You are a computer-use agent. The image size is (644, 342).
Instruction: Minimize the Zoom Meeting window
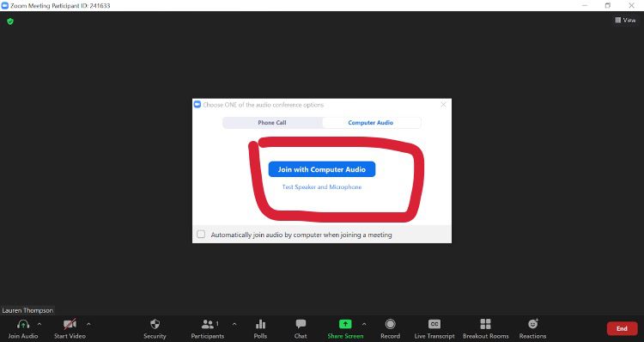(585, 5)
